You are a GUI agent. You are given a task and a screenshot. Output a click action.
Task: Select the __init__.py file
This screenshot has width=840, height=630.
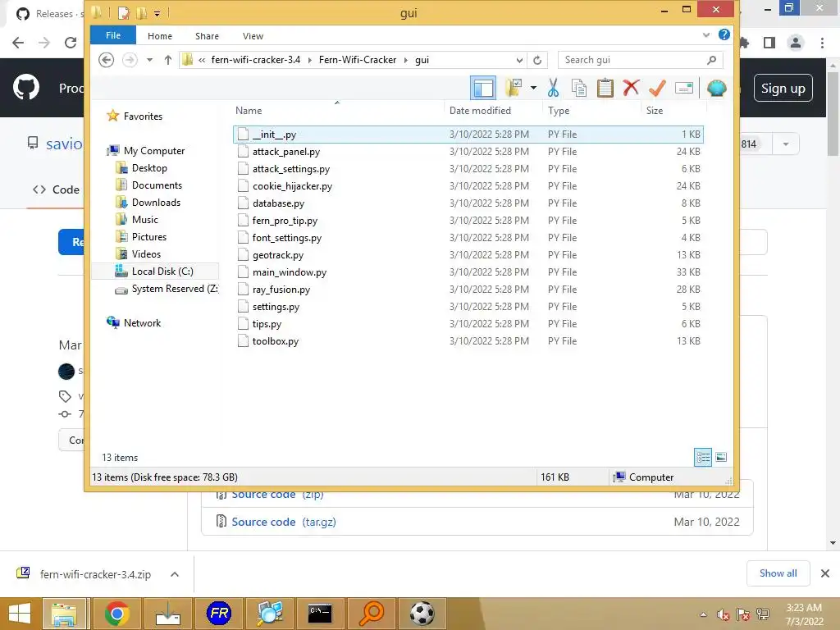point(468,135)
